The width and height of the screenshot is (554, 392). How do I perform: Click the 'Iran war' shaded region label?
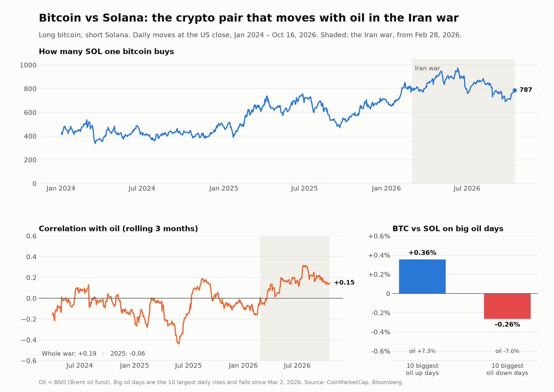(x=428, y=68)
